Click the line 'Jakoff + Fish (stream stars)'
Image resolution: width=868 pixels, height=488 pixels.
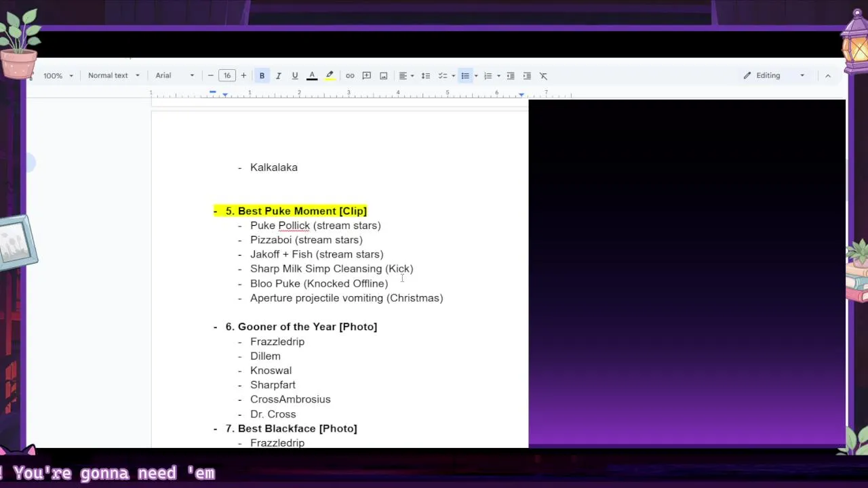point(317,254)
